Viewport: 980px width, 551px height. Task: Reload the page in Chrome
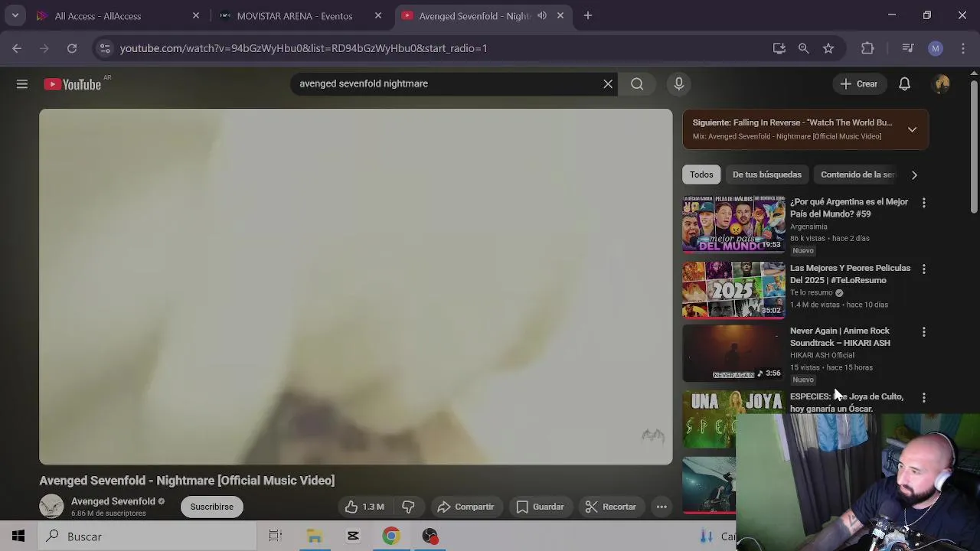(x=72, y=48)
